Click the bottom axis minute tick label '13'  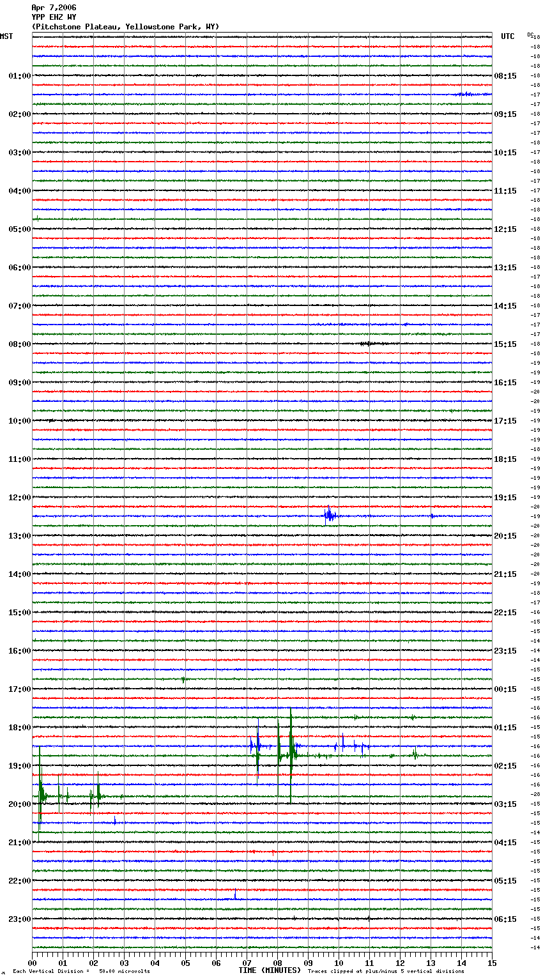tap(431, 963)
